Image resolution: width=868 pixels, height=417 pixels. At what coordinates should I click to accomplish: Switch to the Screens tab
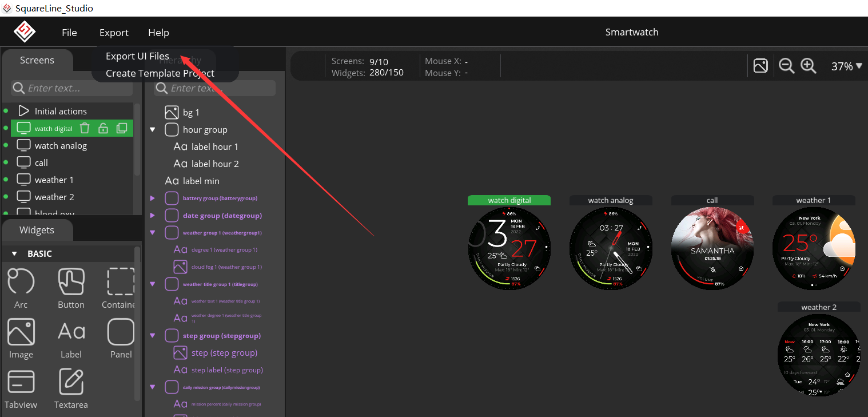37,60
